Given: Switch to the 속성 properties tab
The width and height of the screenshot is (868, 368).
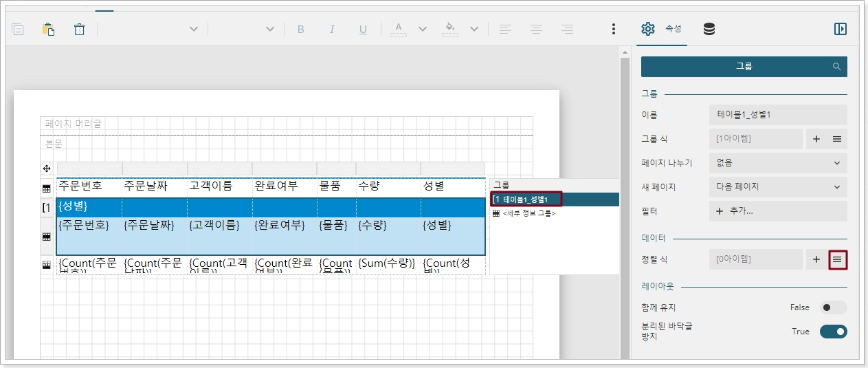Looking at the screenshot, I should pyautogui.click(x=661, y=29).
